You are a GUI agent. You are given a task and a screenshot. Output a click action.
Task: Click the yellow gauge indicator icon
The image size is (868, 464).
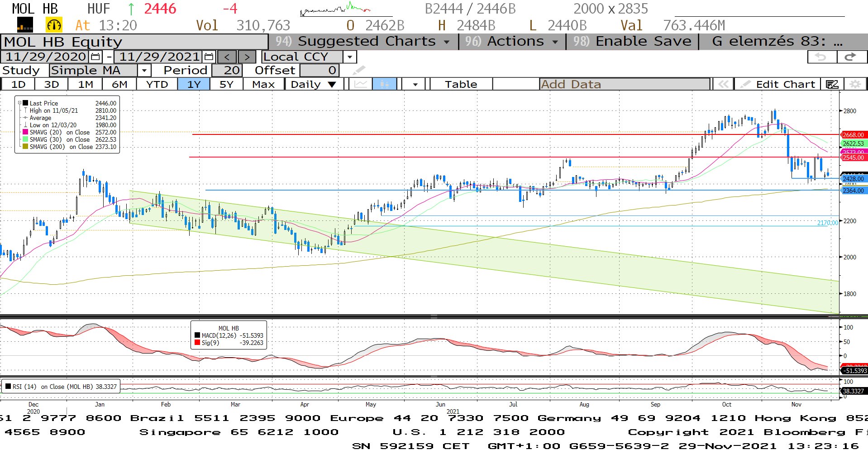pos(54,25)
